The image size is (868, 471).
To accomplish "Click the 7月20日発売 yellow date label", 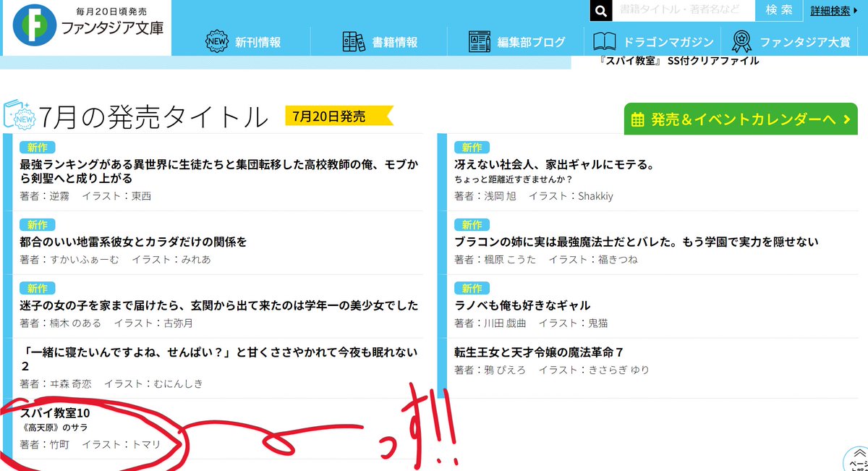I will coord(339,116).
